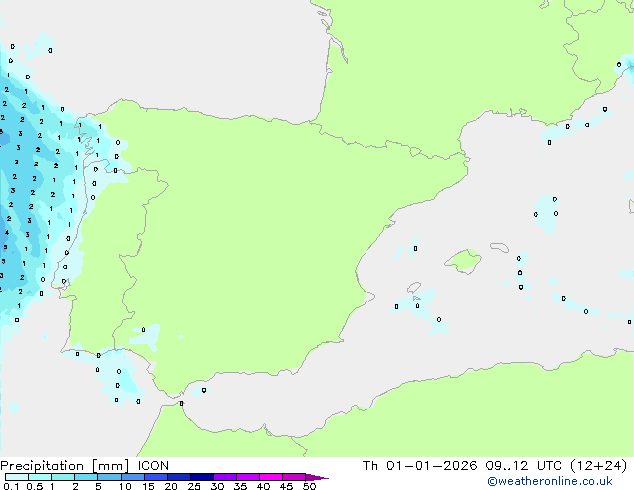The height and width of the screenshot is (490, 634).
Task: Pick the legend color between 20 and 25
Action: point(179,478)
